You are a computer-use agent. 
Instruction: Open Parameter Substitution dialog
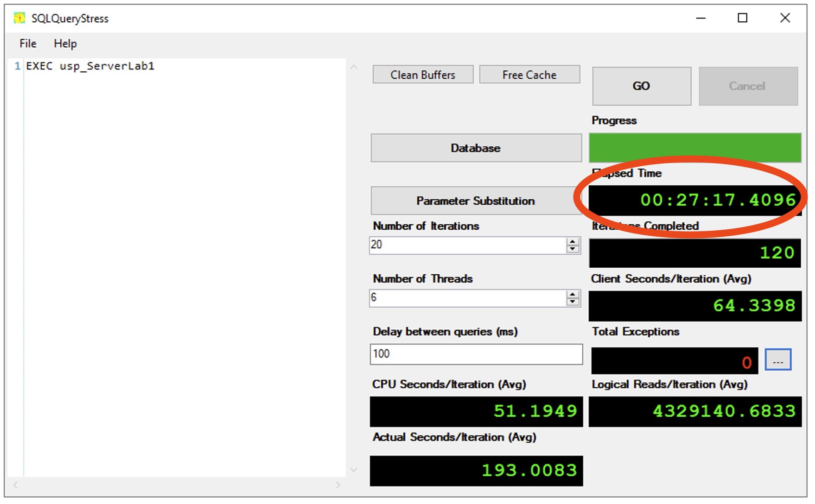click(476, 201)
